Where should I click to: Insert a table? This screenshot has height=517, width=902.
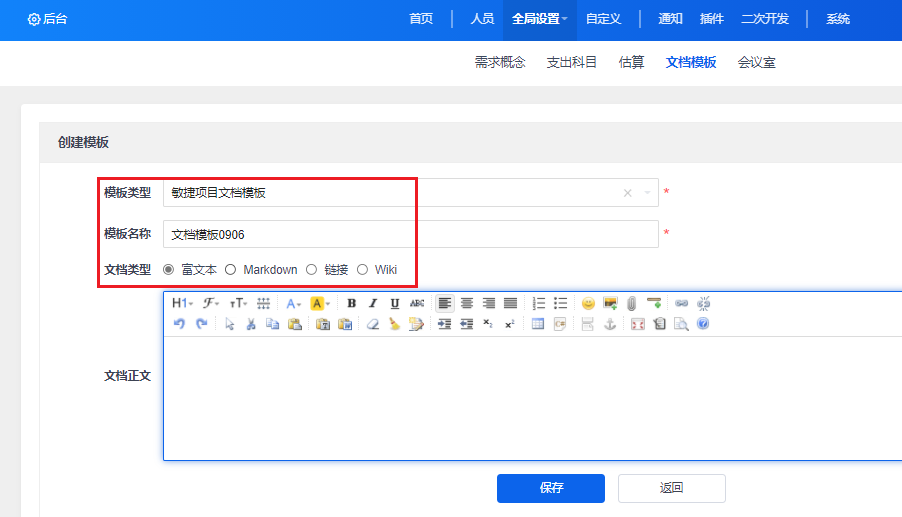pyautogui.click(x=538, y=324)
